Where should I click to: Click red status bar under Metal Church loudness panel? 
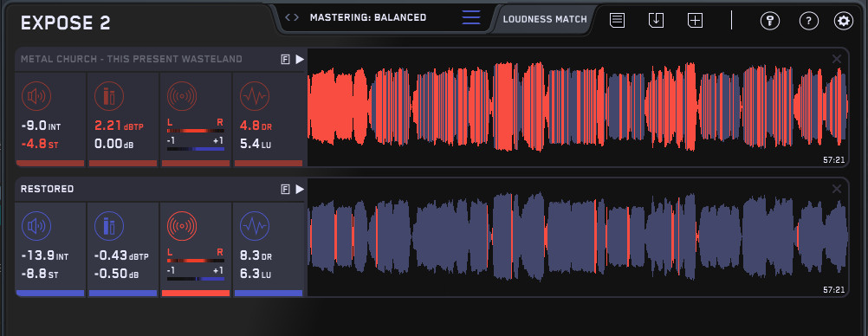pos(50,164)
